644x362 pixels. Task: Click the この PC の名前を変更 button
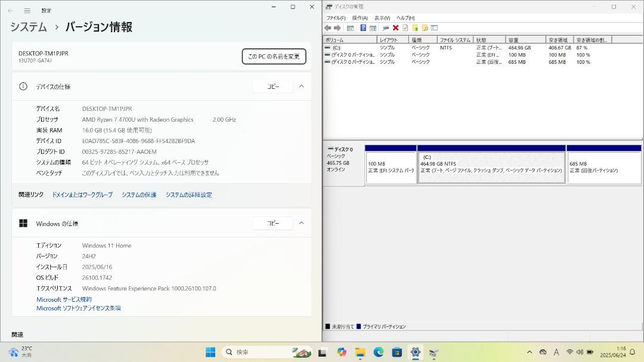[274, 56]
